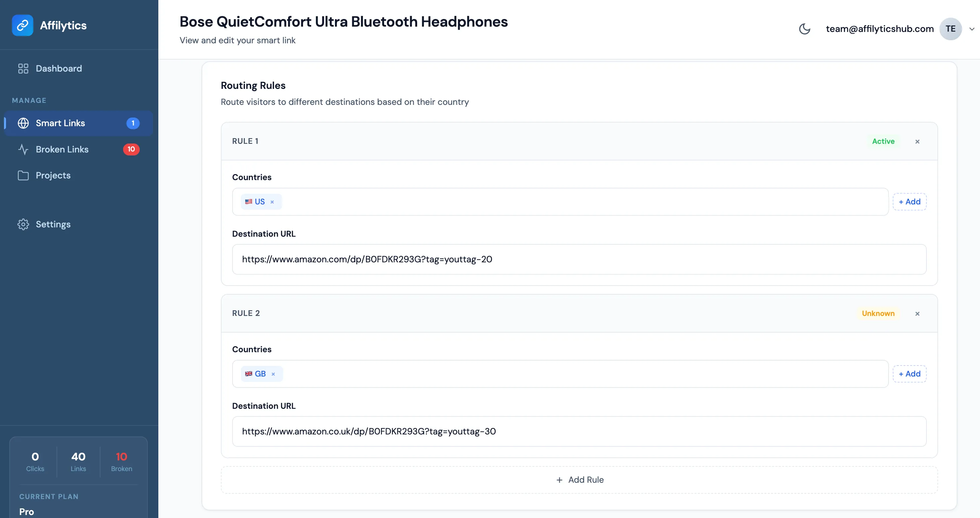
Task: Click the Broken Links badge showing 10
Action: 131,149
